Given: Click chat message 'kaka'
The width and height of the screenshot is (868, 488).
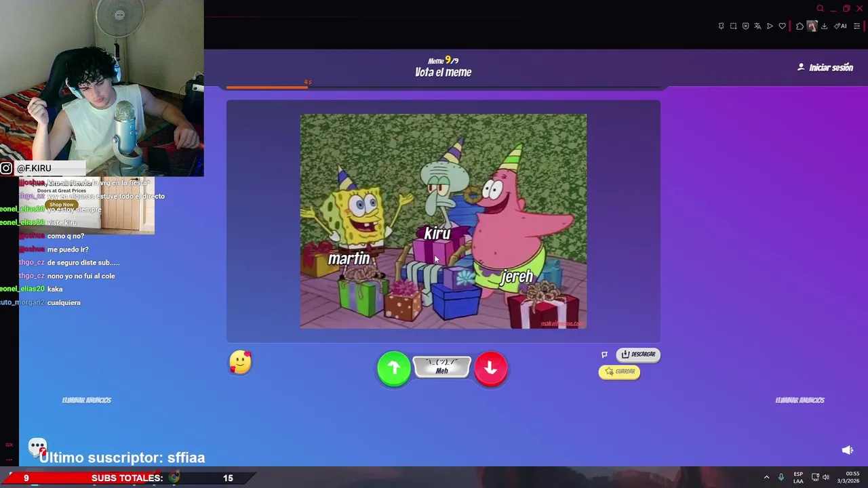Looking at the screenshot, I should coord(55,289).
